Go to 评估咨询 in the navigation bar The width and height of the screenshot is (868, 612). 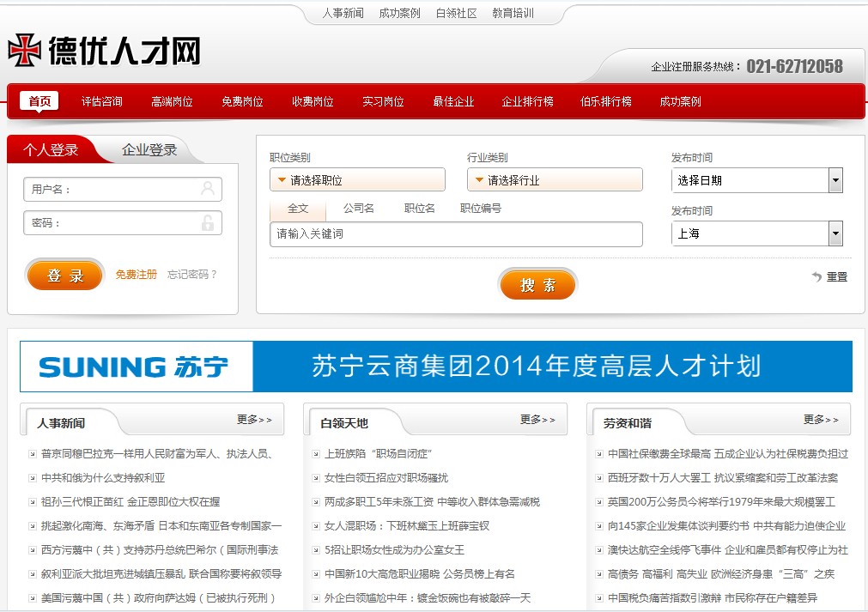pos(102,101)
